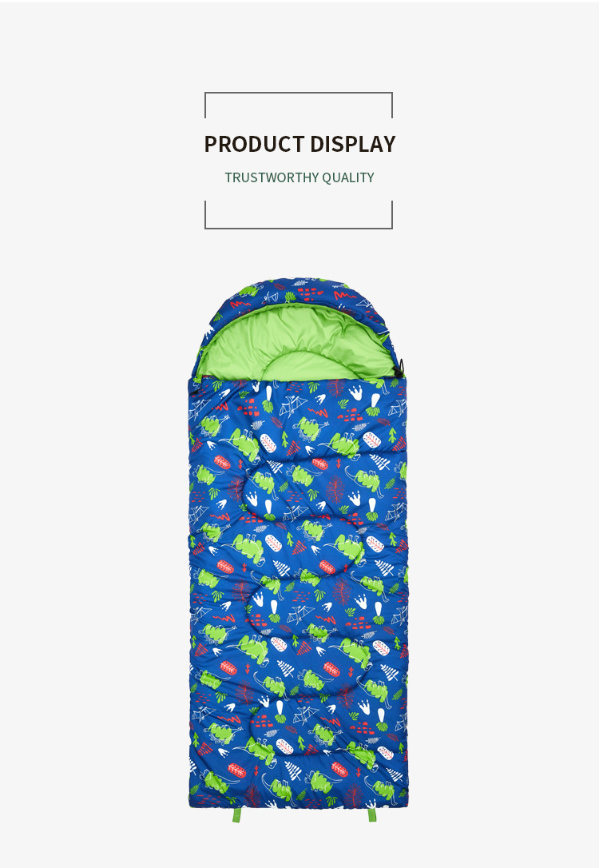This screenshot has width=599, height=868.
Task: Select the TRUSTWORTHY QUALITY subtitle text
Action: tap(299, 177)
